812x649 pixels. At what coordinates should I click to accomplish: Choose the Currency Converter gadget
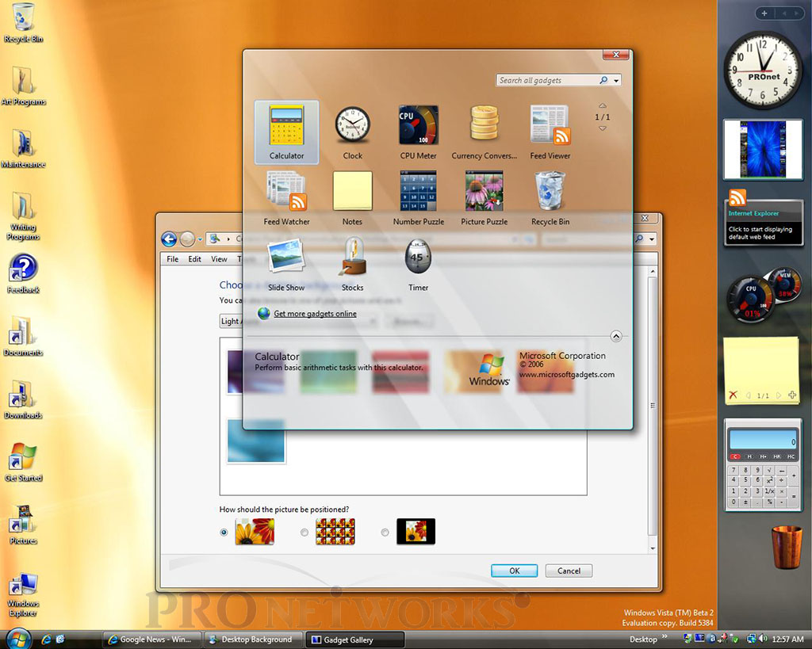484,125
